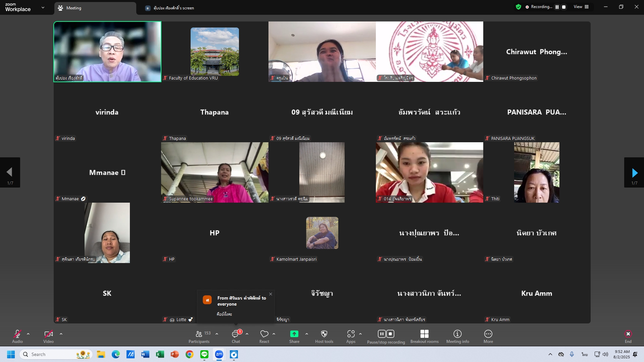Open Zoom Workplace dropdown chevron

[x=43, y=7]
